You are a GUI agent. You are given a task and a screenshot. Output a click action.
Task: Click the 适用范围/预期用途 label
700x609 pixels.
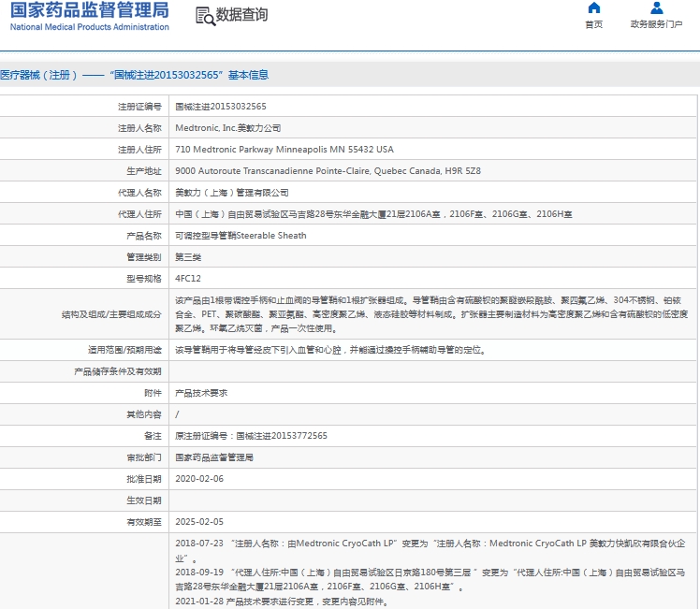[x=124, y=350]
